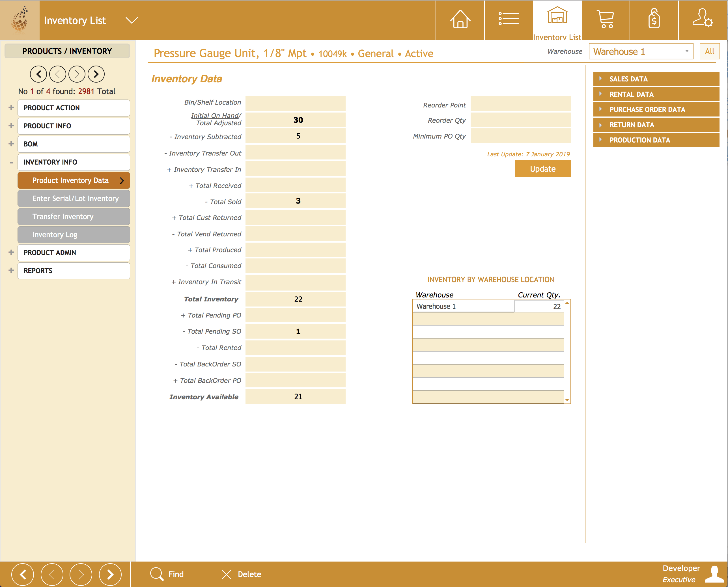The width and height of the screenshot is (728, 587).
Task: Click bottom bar last-record arrow
Action: 110,574
